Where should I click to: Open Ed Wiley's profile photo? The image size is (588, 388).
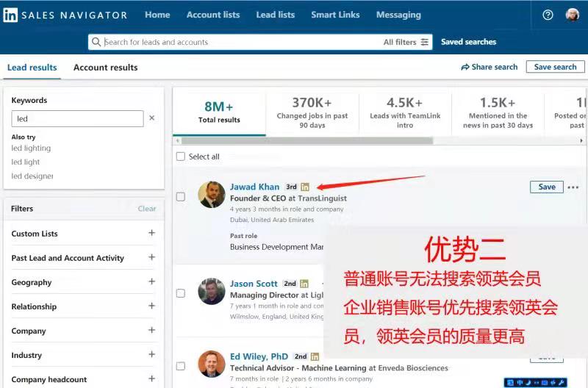[x=212, y=364]
